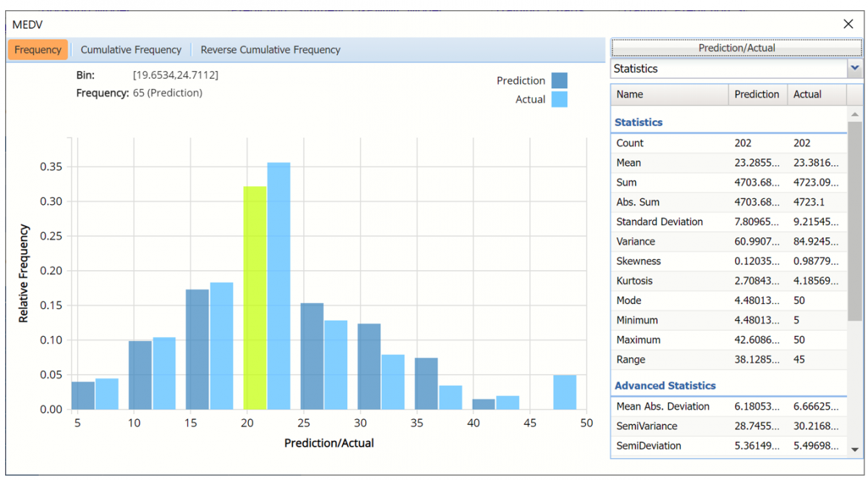
Task: Open the Statistics dropdown list
Action: 855,68
